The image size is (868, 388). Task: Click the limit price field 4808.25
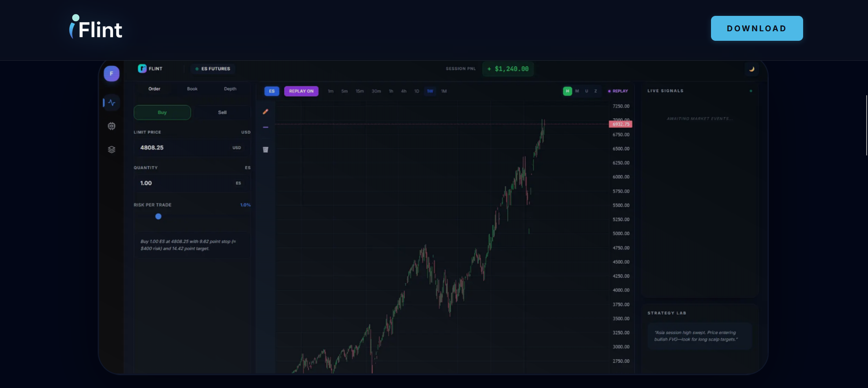(192, 148)
